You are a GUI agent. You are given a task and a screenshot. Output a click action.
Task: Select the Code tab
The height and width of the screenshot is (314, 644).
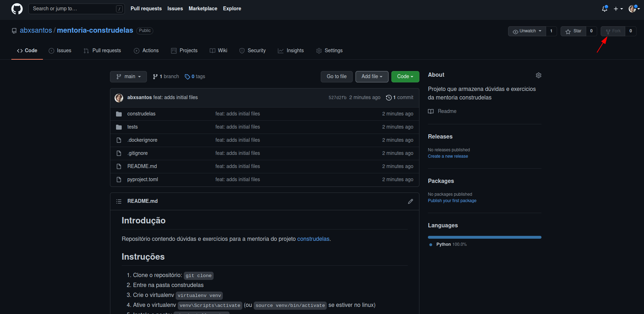point(27,50)
